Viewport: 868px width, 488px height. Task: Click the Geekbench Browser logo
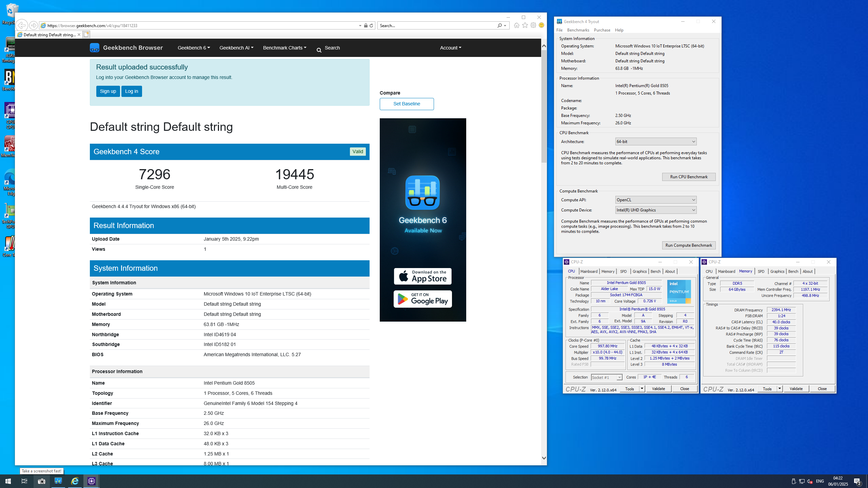126,48
